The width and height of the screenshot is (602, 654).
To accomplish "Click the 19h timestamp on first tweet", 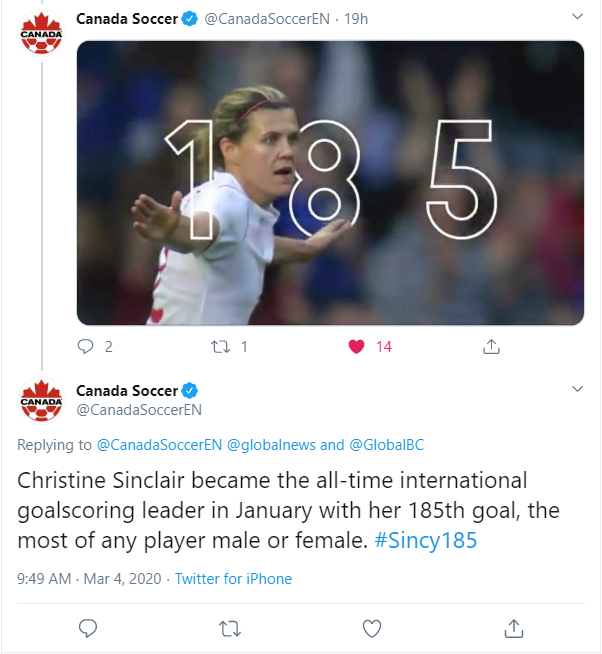I will (x=355, y=19).
